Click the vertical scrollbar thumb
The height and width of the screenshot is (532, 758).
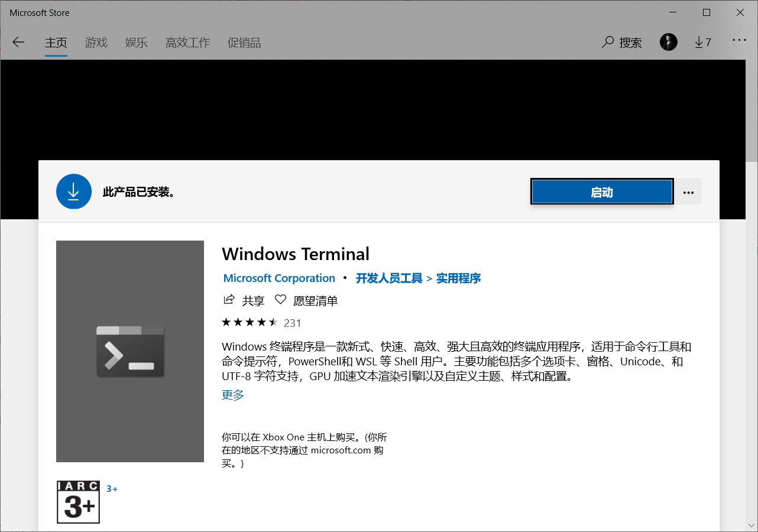point(751,110)
